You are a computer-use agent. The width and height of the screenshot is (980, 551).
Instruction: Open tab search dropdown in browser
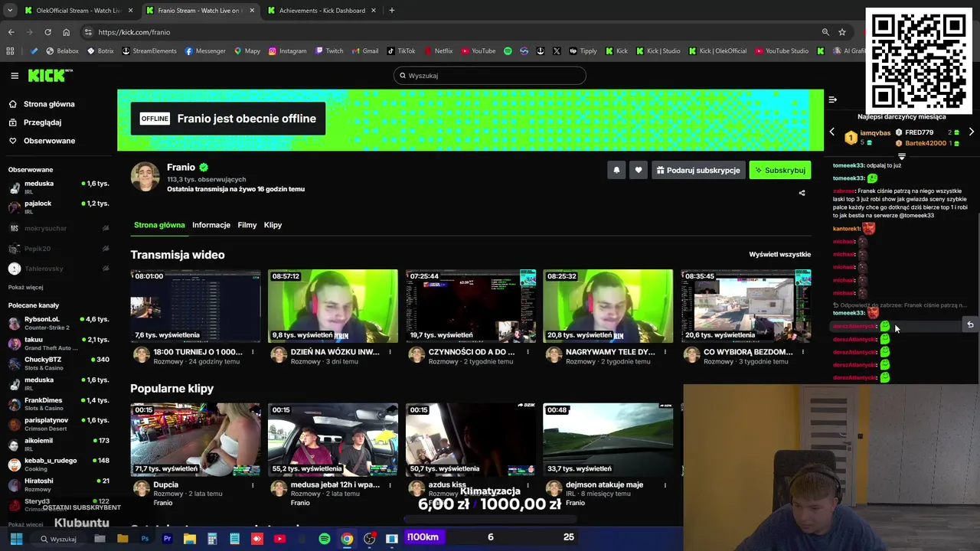pyautogui.click(x=9, y=11)
